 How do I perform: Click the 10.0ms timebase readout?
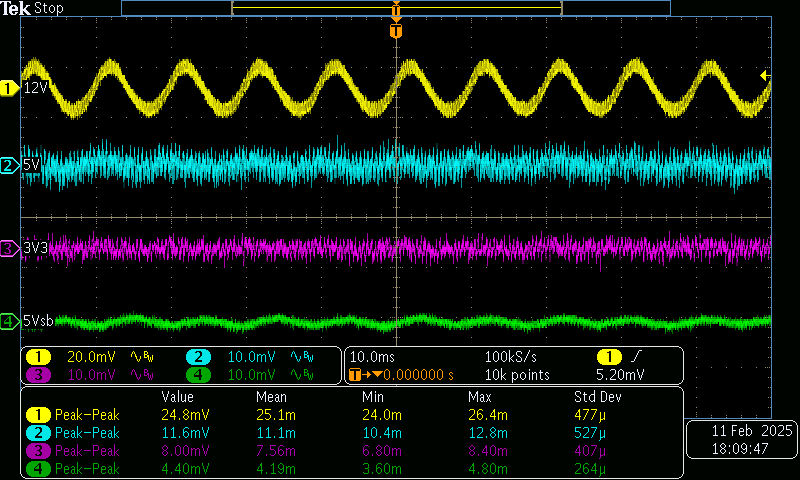(x=372, y=357)
